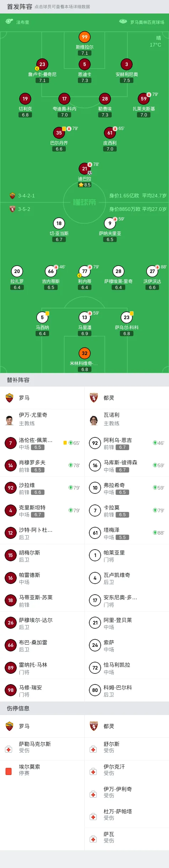Tap goalkeeper number 99 斯维拉尔 jersey icon
The width and height of the screenshot is (169, 868).
[85, 37]
